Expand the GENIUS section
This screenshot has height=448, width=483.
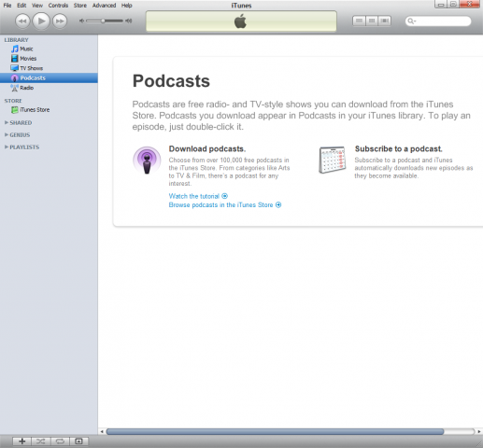tap(7, 134)
